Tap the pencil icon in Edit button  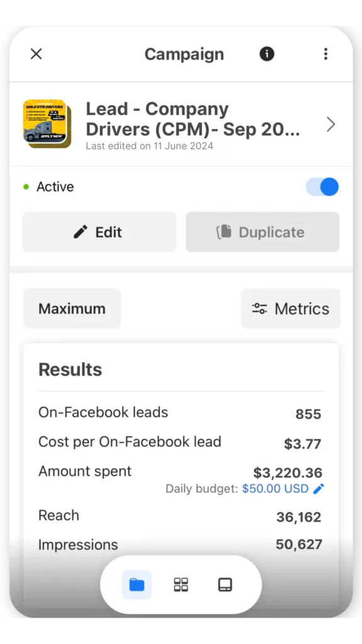pyautogui.click(x=80, y=232)
